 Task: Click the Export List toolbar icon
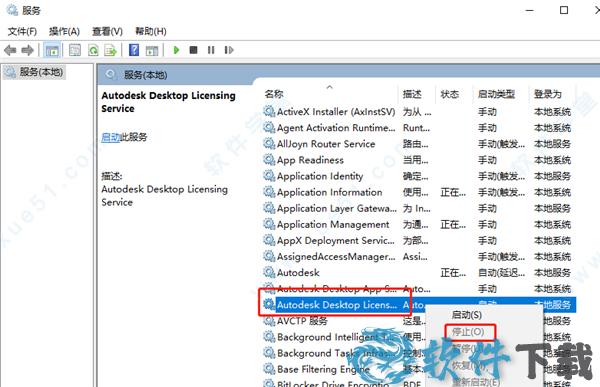click(x=111, y=50)
